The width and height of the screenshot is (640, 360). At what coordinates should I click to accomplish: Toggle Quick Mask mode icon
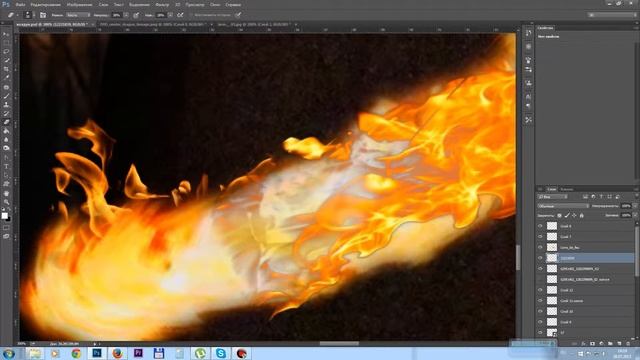pos(6,228)
